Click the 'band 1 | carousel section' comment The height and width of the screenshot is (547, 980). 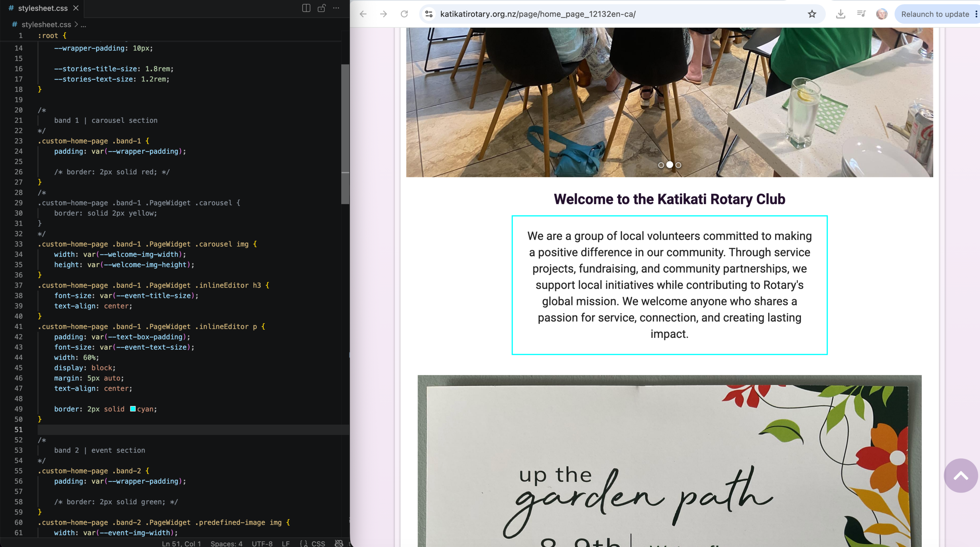pyautogui.click(x=106, y=120)
